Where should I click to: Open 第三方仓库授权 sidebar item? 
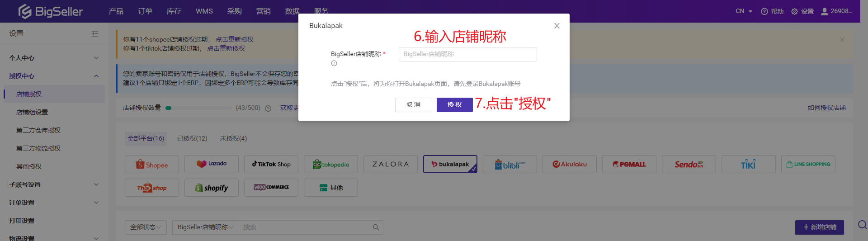[x=54, y=130]
